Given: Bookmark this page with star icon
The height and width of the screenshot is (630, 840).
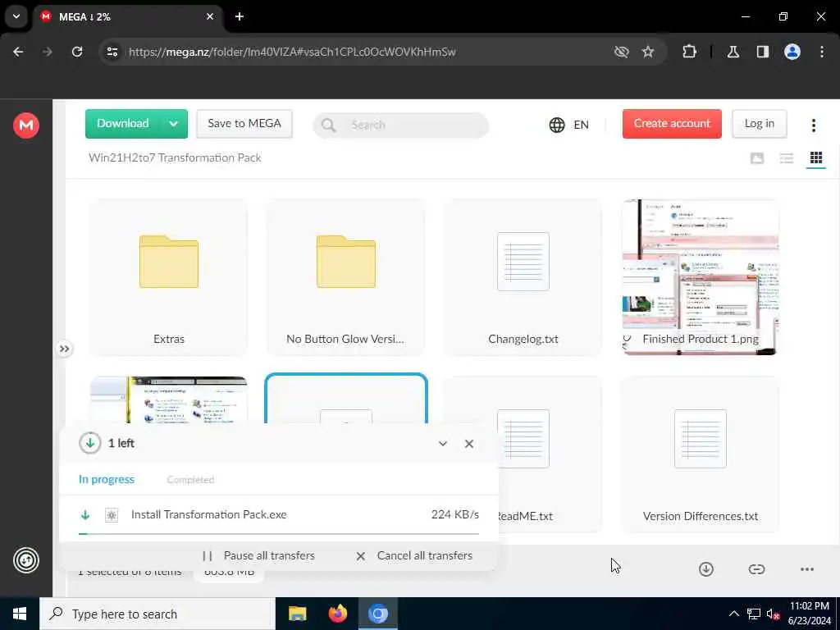Looking at the screenshot, I should point(648,52).
